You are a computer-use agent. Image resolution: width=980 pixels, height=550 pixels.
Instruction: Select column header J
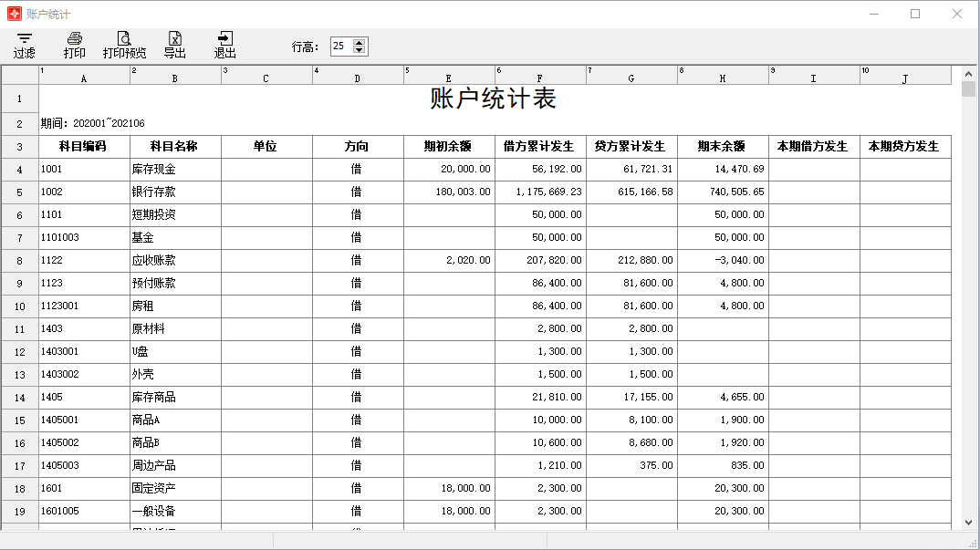click(x=905, y=77)
